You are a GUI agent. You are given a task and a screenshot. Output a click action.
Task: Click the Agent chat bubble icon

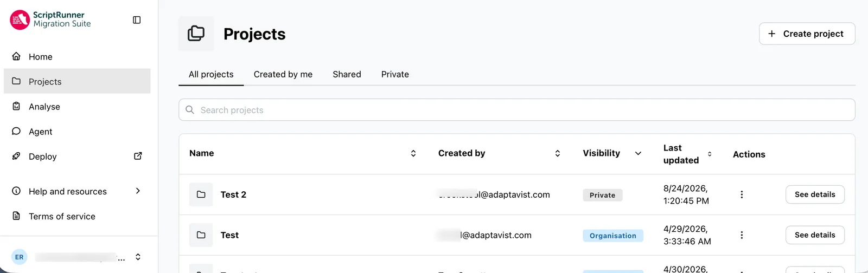(x=16, y=131)
